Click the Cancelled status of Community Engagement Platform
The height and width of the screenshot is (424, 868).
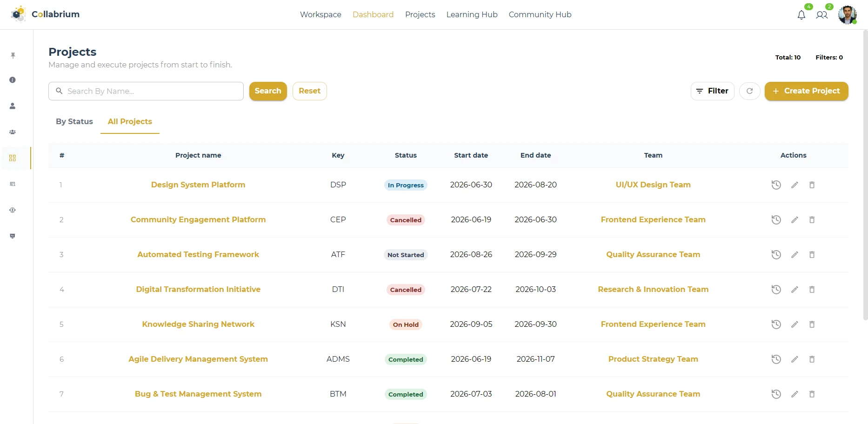click(x=406, y=220)
